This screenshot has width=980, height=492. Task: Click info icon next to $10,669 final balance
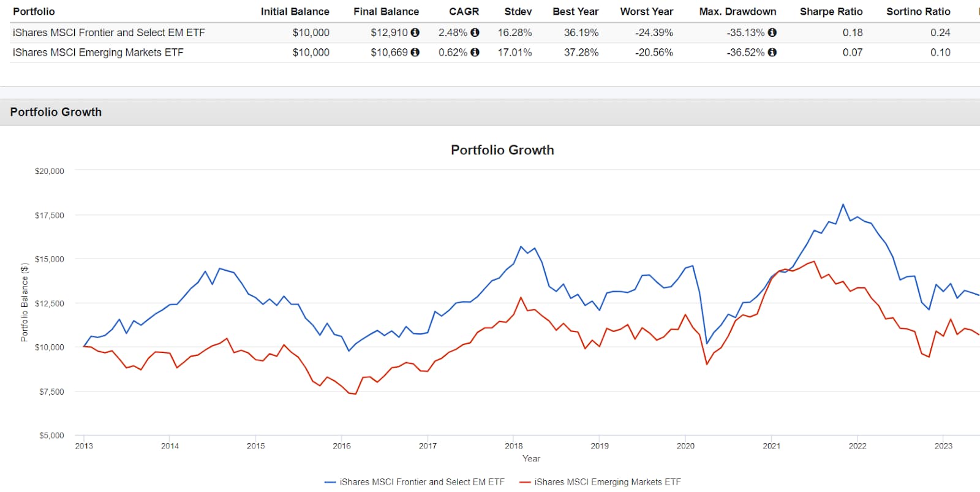pos(415,52)
